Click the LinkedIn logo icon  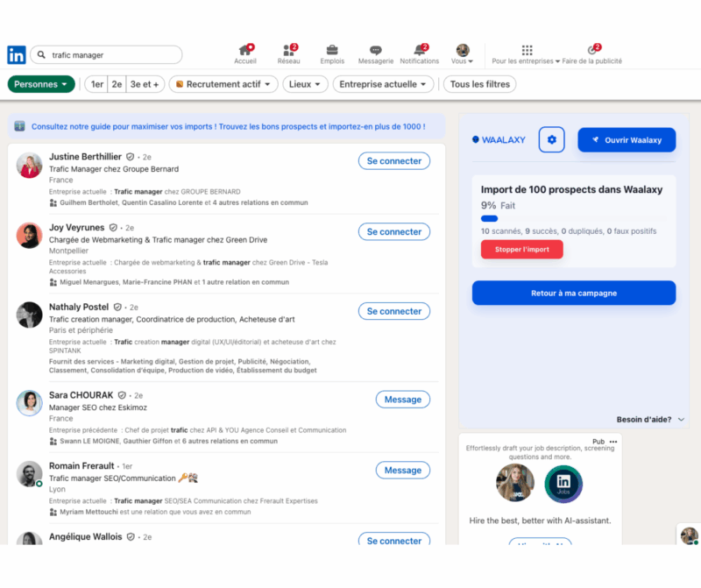click(x=17, y=54)
